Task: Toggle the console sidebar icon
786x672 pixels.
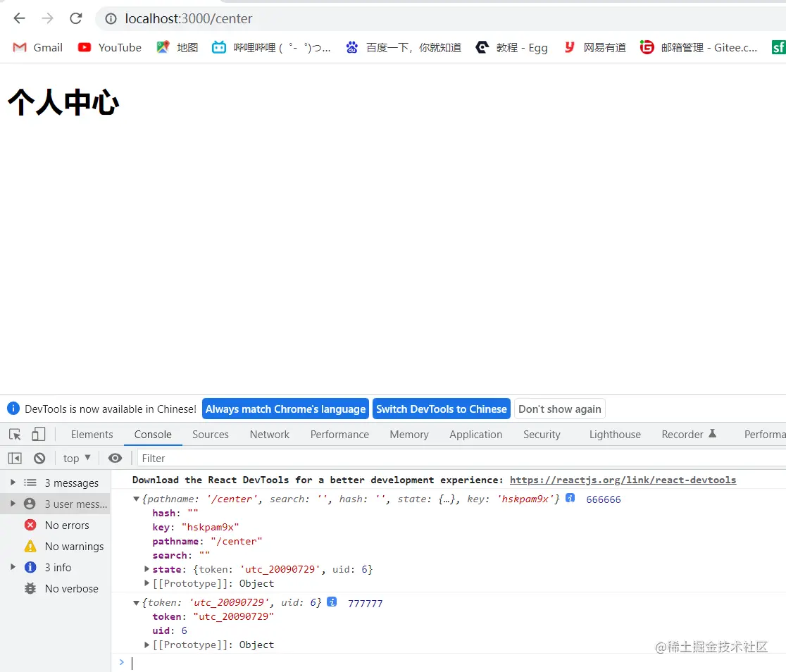Action: (x=15, y=458)
